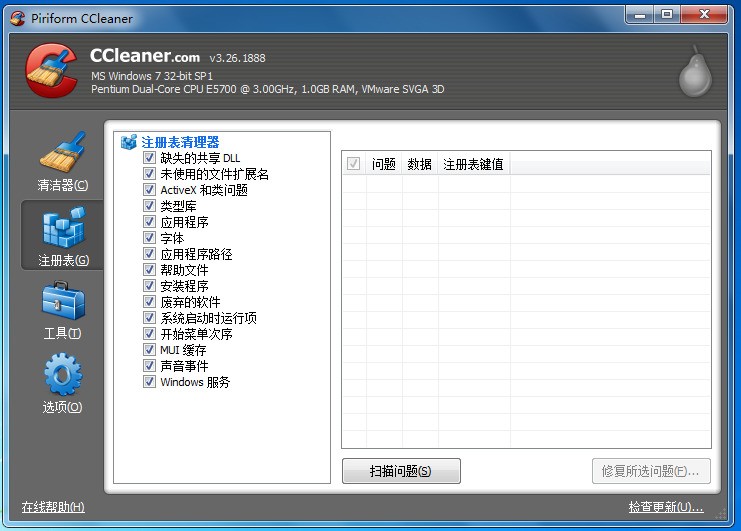This screenshot has width=741, height=531.
Task: Click the Piriform pear icon
Action: 695,71
